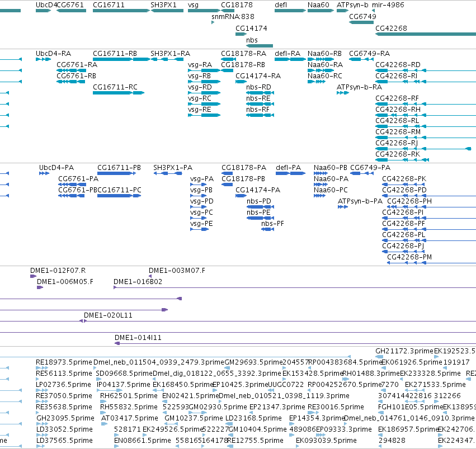The image size is (476, 449).
Task: Click the vsg-RE transcript label
Action: 200,110
